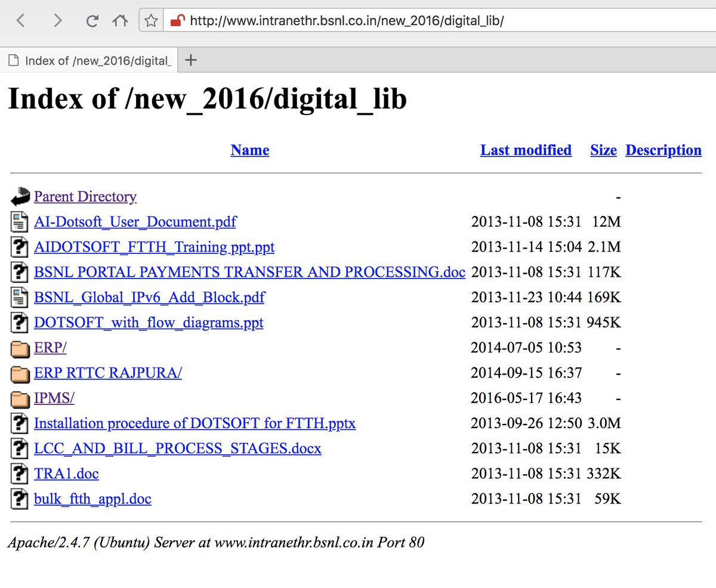
Task: Open DOTSOFT_with_flow_diagrams.ppt
Action: click(149, 323)
